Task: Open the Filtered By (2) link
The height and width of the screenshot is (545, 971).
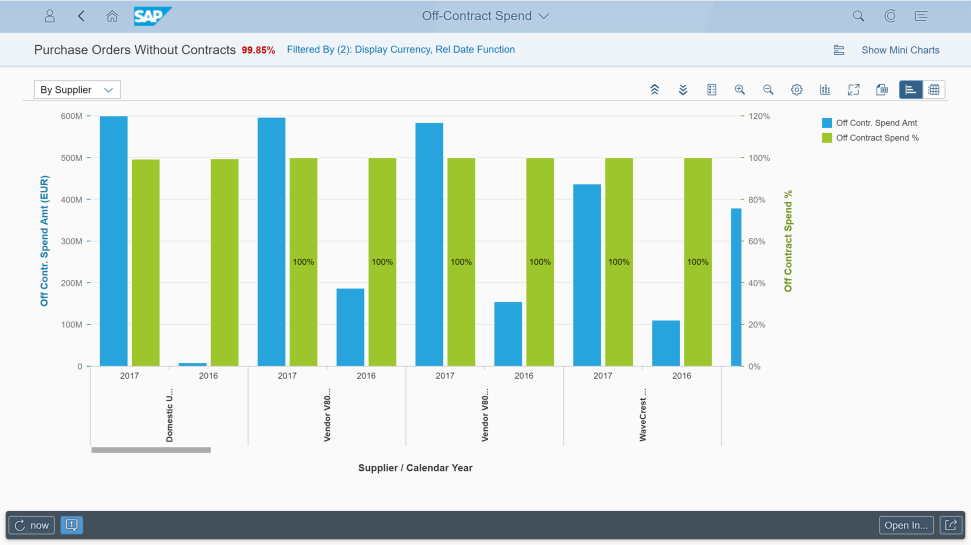Action: pos(401,50)
